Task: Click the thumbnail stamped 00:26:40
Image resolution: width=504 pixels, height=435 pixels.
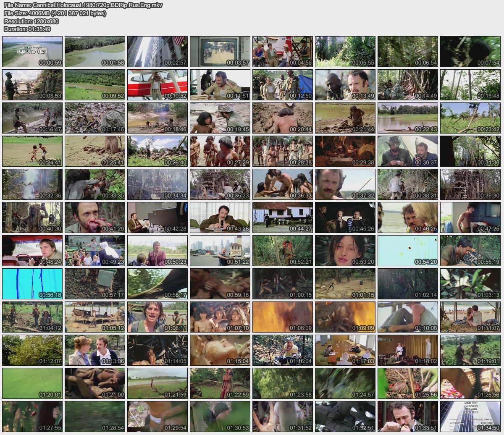Action: (x=157, y=151)
